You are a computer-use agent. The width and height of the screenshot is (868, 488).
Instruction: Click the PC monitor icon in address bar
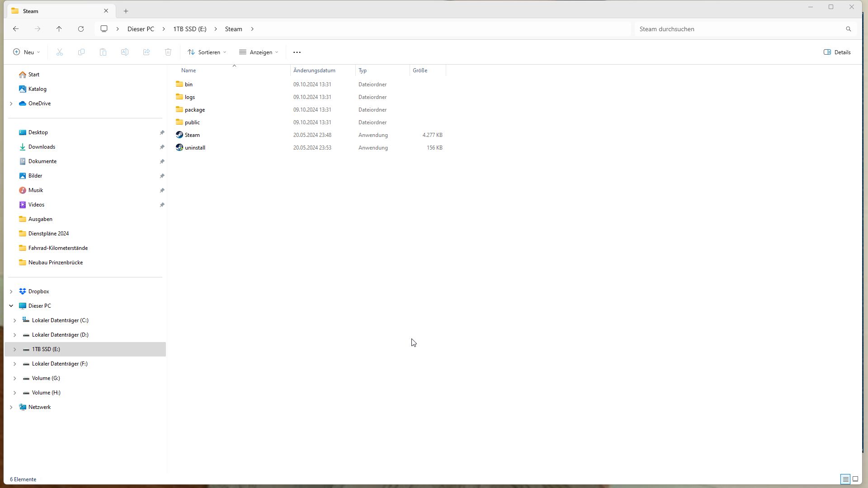104,29
